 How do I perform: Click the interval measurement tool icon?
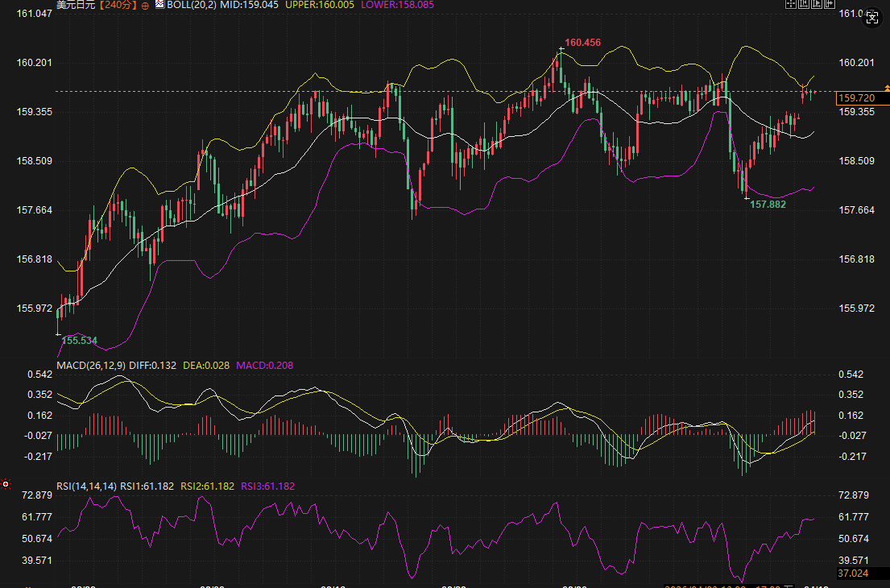coord(805,4)
